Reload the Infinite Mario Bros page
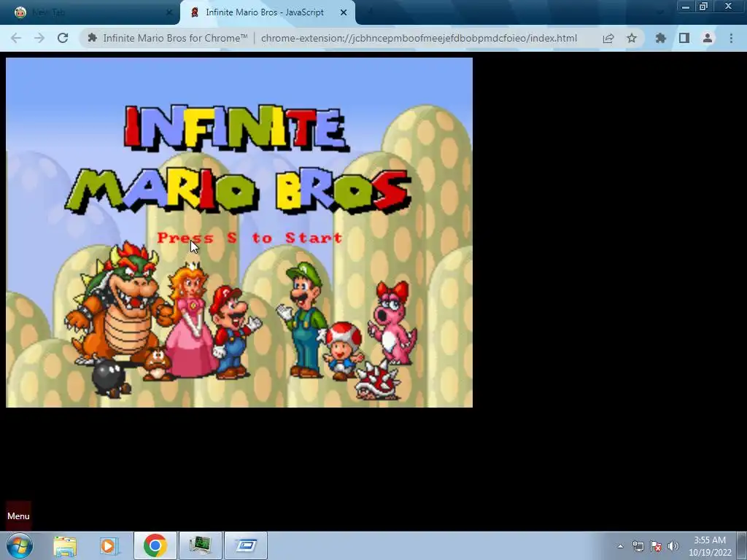This screenshot has width=747, height=560. (x=63, y=38)
